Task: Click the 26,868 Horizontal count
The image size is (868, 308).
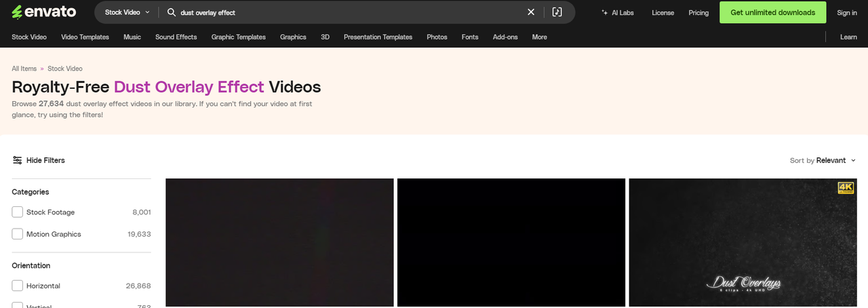Action: coord(138,286)
